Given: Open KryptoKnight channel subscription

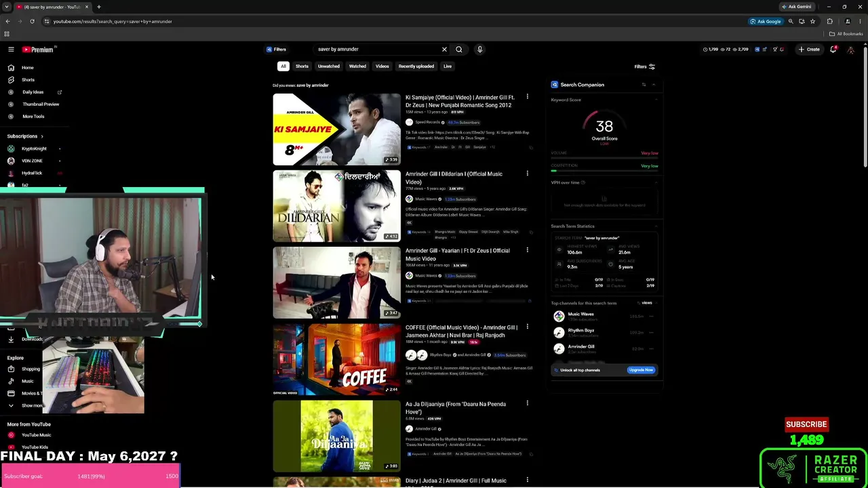Looking at the screenshot, I should pyautogui.click(x=34, y=148).
